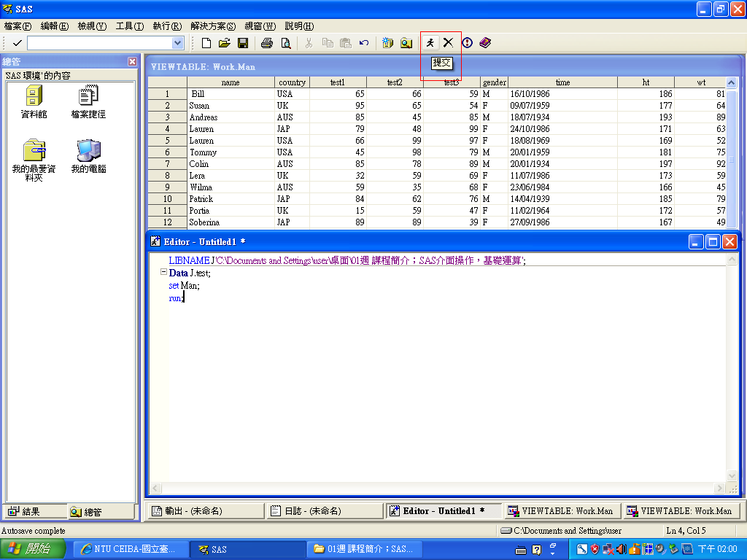Image resolution: width=747 pixels, height=560 pixels.
Task: Click the LIBNAME statement line in editor
Action: click(x=347, y=260)
